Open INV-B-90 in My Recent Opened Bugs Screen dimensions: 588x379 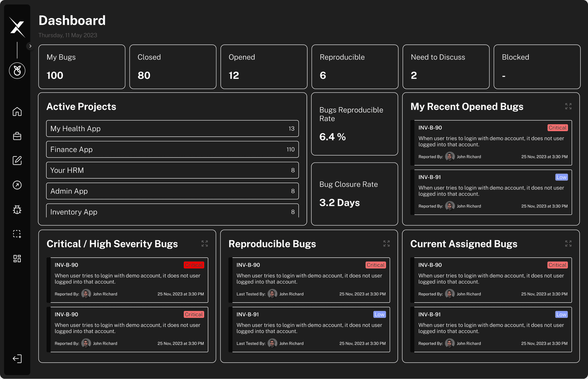(491, 143)
